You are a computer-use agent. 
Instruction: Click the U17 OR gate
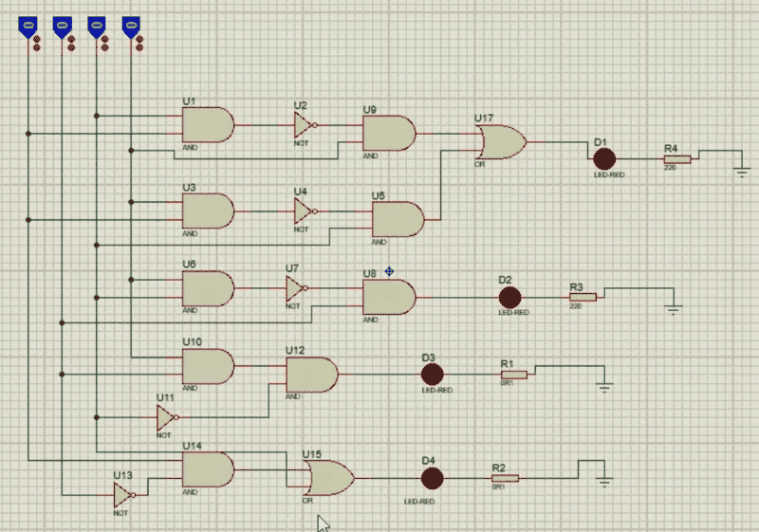(501, 142)
